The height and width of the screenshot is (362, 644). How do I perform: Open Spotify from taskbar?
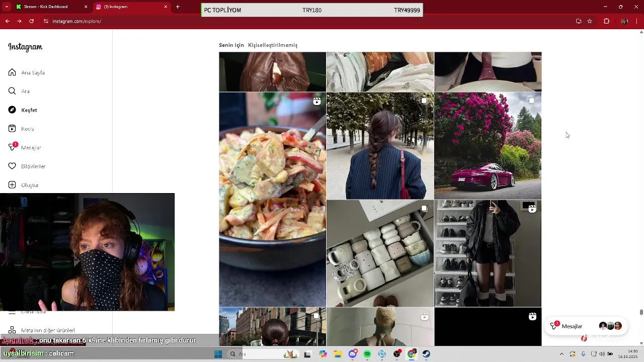pyautogui.click(x=367, y=354)
